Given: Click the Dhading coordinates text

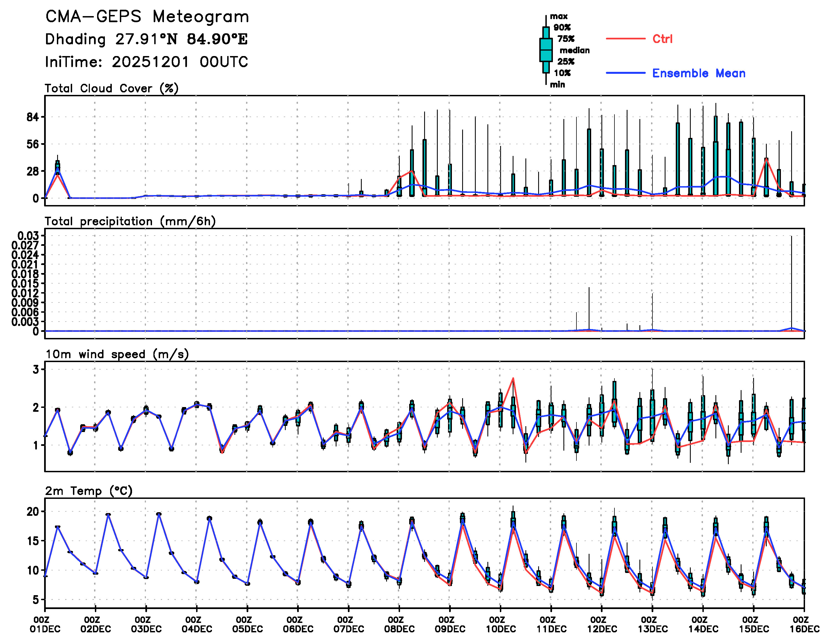Looking at the screenshot, I should (x=146, y=39).
